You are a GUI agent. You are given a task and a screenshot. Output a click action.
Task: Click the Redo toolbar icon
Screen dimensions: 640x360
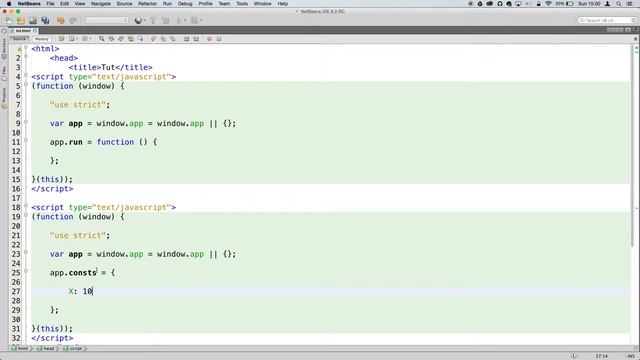coord(73,20)
